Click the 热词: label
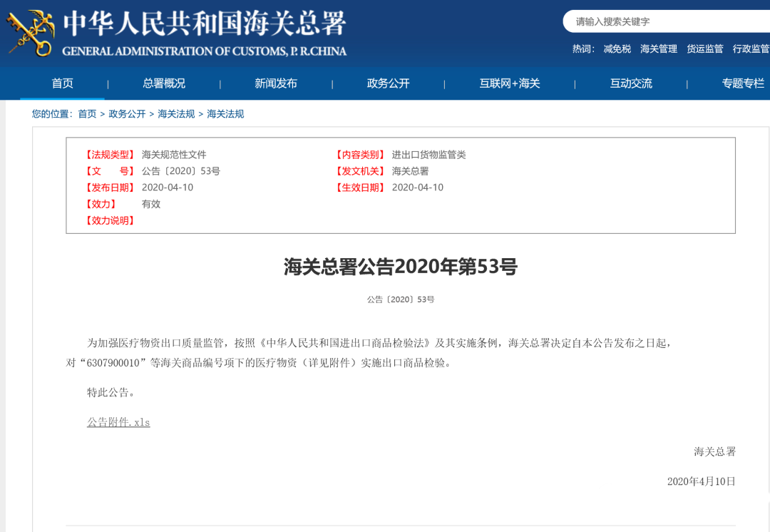Viewport: 770px width, 532px height. [583, 48]
